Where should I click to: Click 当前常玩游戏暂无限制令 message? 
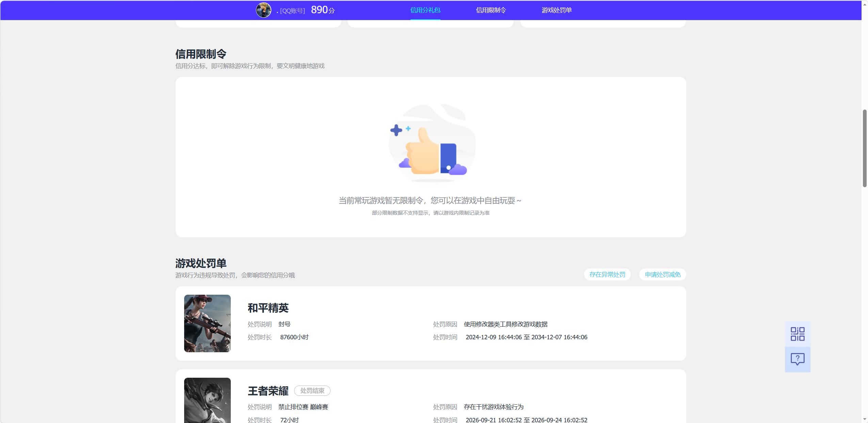430,200
